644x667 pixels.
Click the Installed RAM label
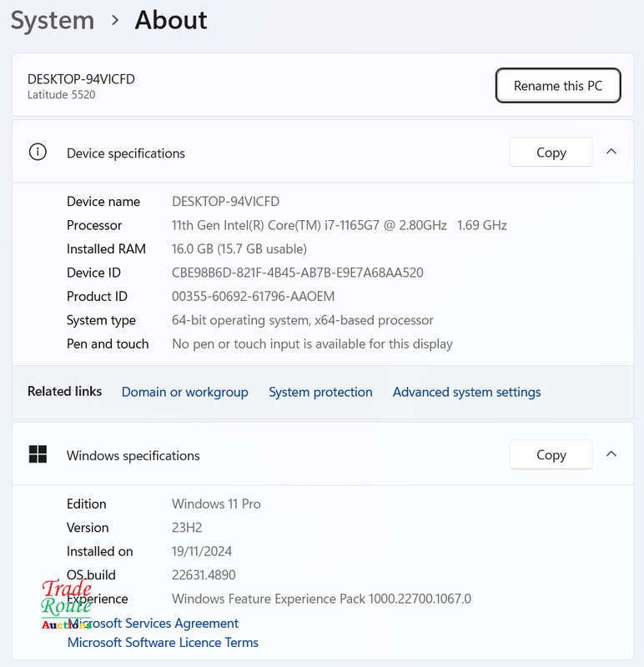(x=106, y=248)
